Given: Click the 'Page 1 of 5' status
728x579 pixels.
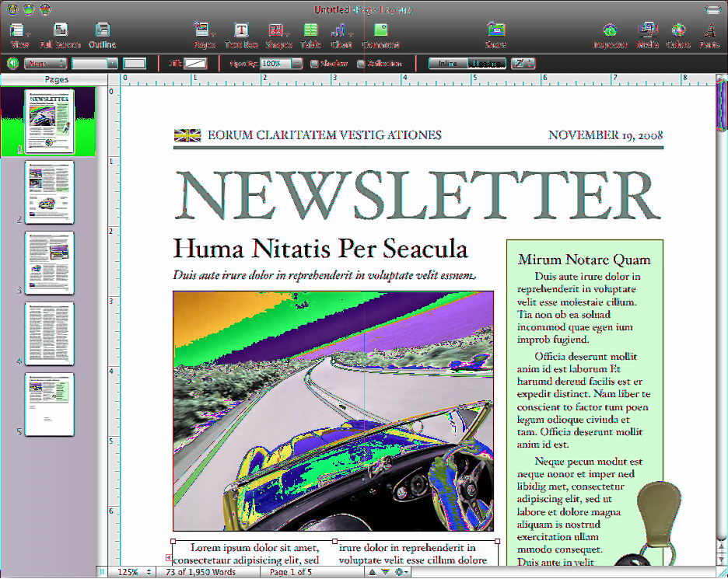Looking at the screenshot, I should click(x=291, y=572).
